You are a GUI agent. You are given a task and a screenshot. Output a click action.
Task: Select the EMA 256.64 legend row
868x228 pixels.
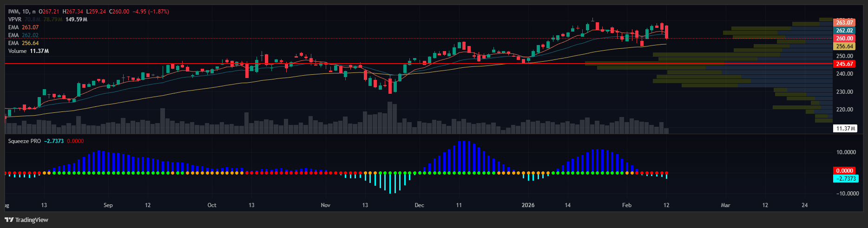pyautogui.click(x=23, y=43)
